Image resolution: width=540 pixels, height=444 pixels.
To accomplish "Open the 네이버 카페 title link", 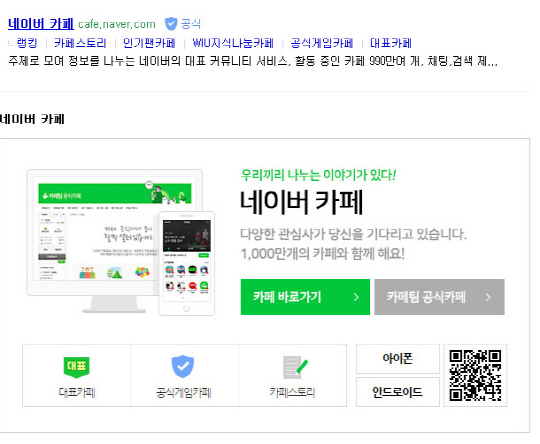I will pyautogui.click(x=41, y=24).
